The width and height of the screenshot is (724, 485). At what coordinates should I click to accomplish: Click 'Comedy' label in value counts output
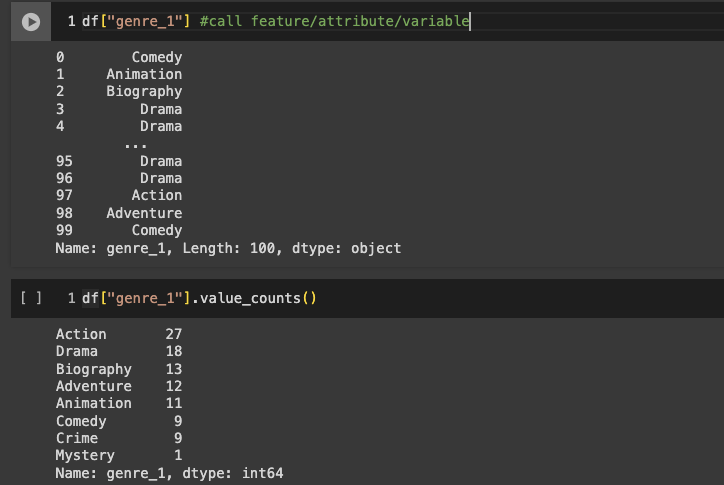(x=81, y=421)
